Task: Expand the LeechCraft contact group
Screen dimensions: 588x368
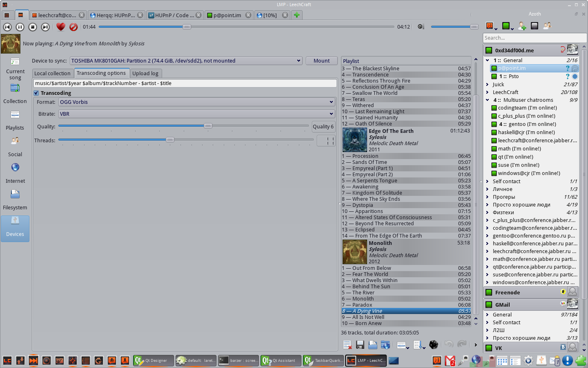Action: 488,92
